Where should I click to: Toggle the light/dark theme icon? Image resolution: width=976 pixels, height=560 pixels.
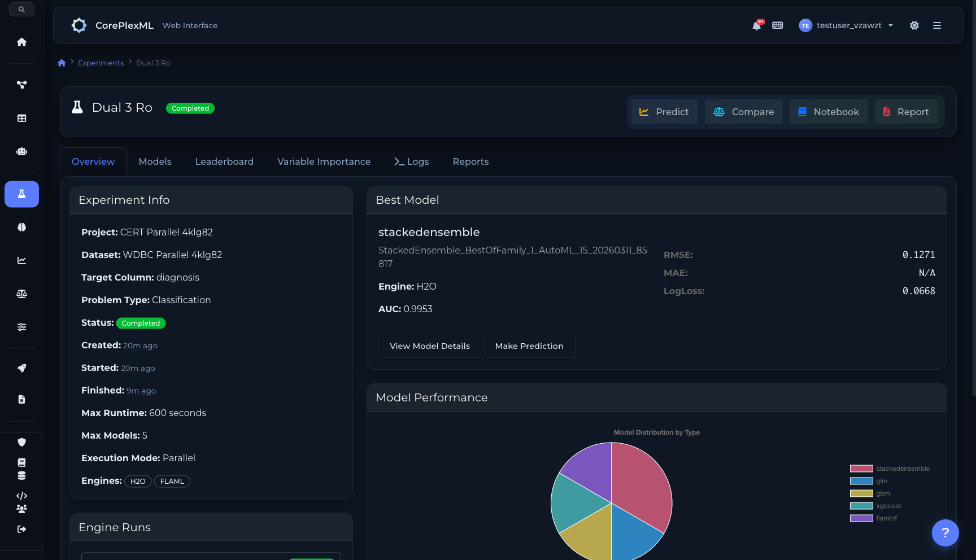point(914,25)
